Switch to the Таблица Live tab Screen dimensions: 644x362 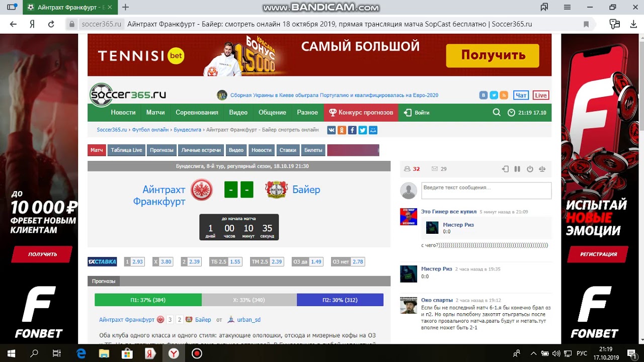[126, 150]
